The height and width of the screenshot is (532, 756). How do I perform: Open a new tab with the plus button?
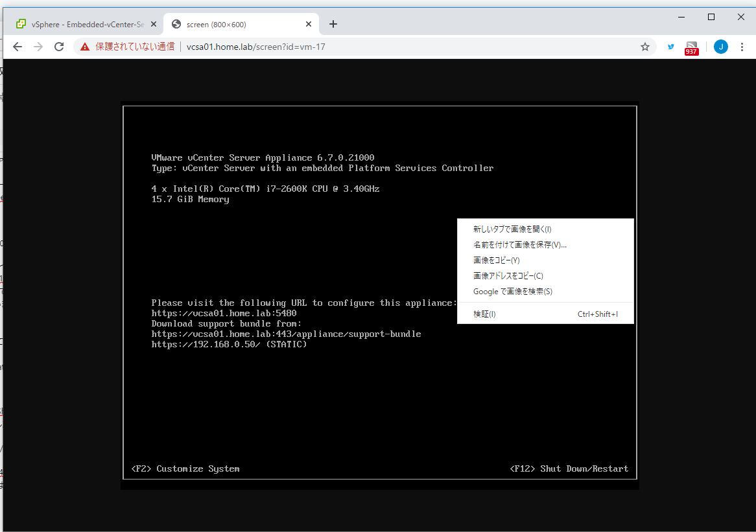click(x=333, y=24)
